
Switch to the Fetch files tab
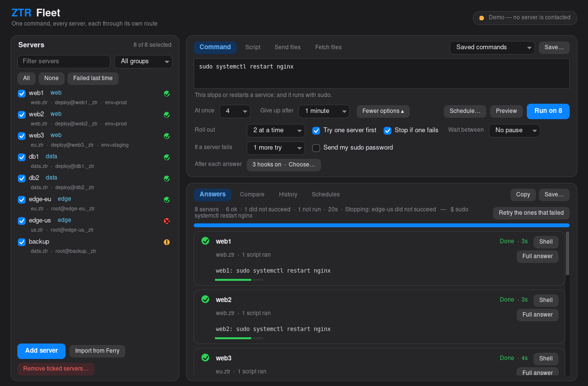click(x=328, y=47)
